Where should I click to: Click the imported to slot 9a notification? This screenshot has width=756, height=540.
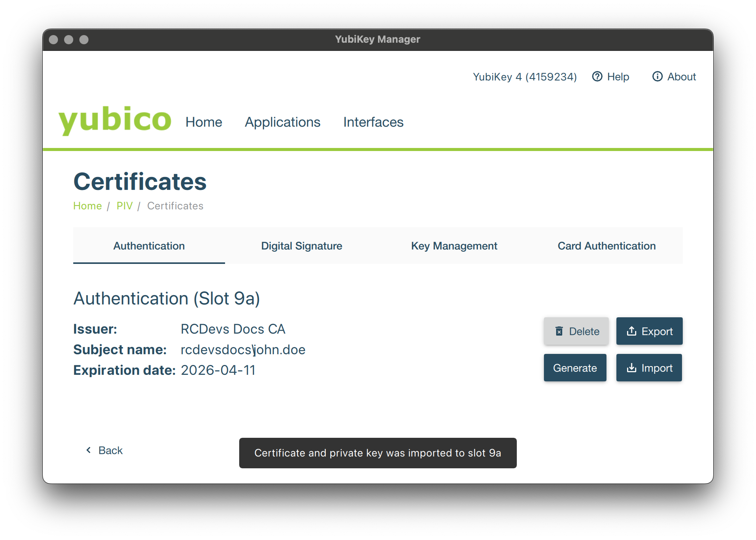click(378, 453)
